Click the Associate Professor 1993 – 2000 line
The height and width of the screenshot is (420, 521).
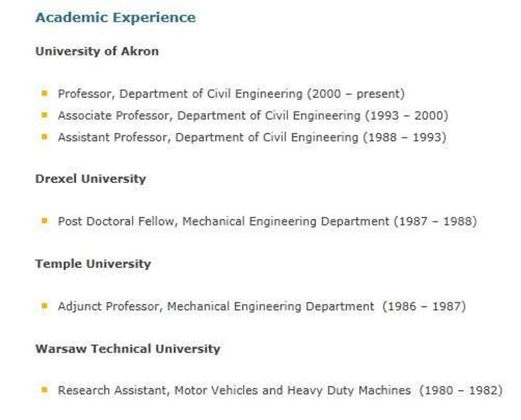pos(253,115)
